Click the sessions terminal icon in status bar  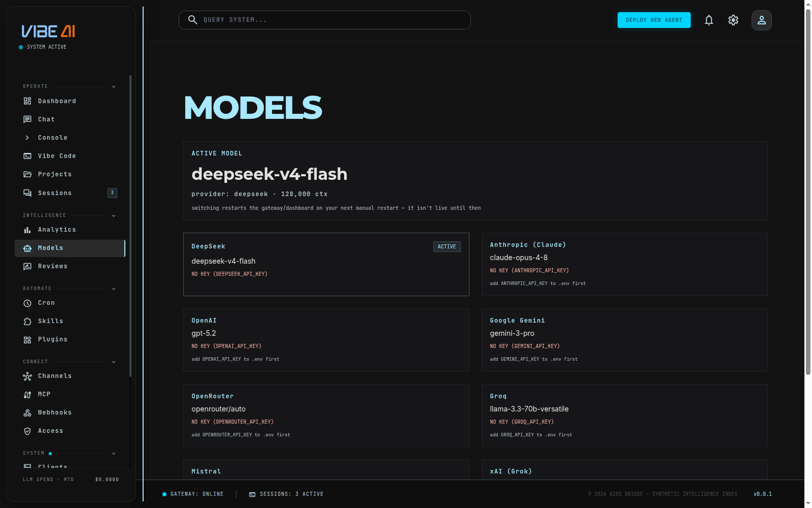tap(252, 494)
